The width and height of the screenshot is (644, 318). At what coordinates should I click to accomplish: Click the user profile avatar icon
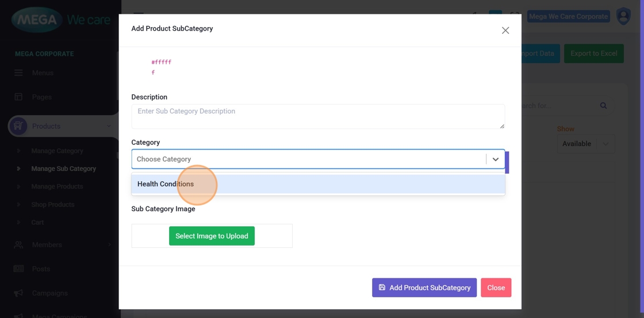623,16
